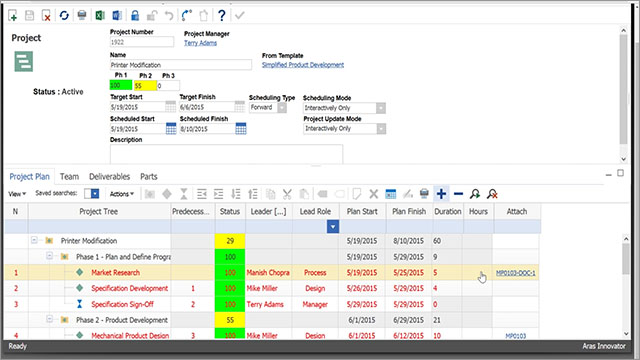Open the Scheduling Mode dropdown
The image size is (640, 360).
click(x=381, y=108)
